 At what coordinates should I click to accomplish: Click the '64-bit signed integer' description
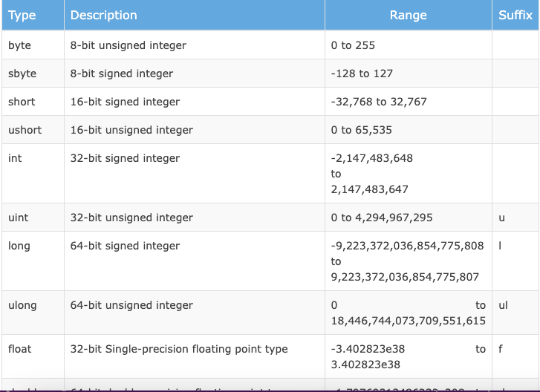point(125,246)
